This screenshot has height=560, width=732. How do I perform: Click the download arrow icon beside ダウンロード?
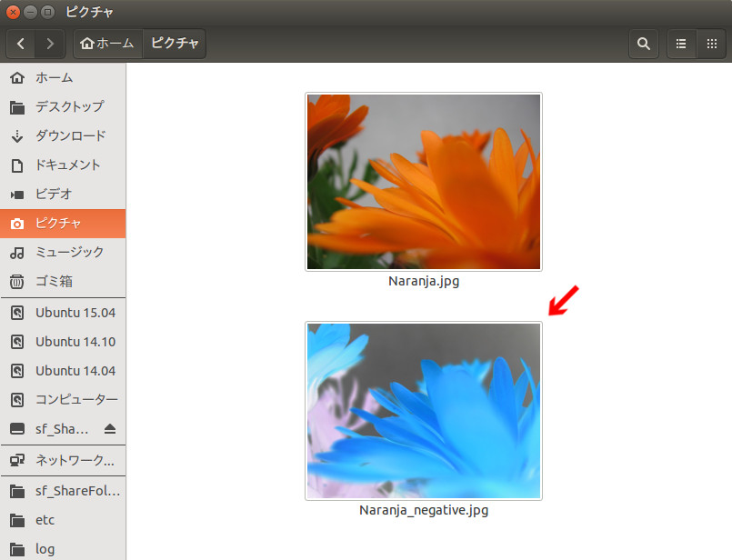pyautogui.click(x=17, y=136)
